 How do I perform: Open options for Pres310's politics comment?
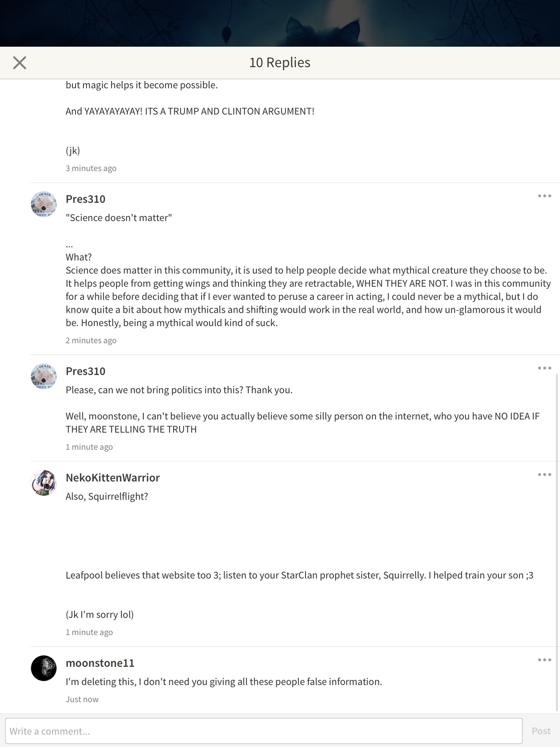tap(544, 368)
